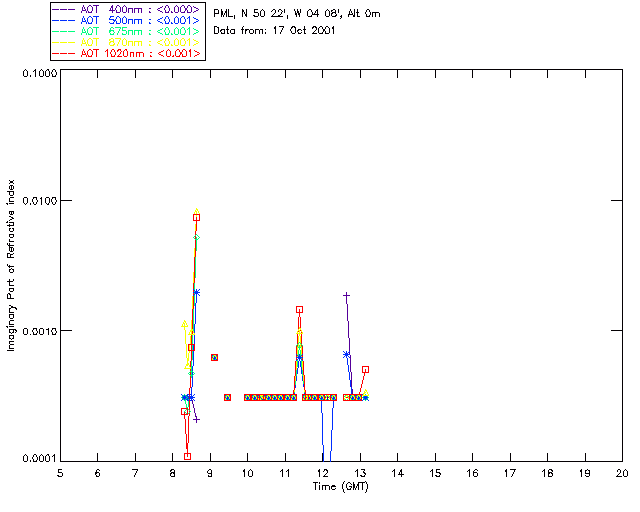Viewport: 640px width, 512px height.
Task: Click the x-axis label 20
Action: point(622,473)
